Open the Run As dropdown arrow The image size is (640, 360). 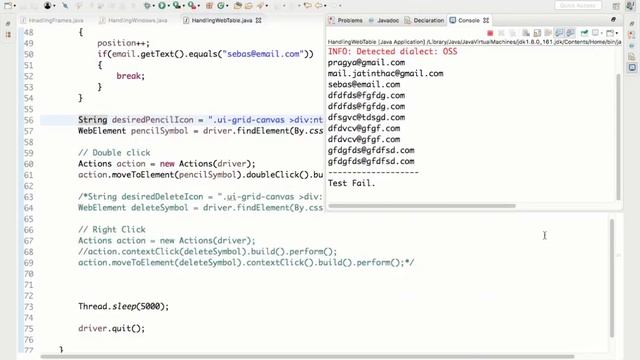(169, 6)
